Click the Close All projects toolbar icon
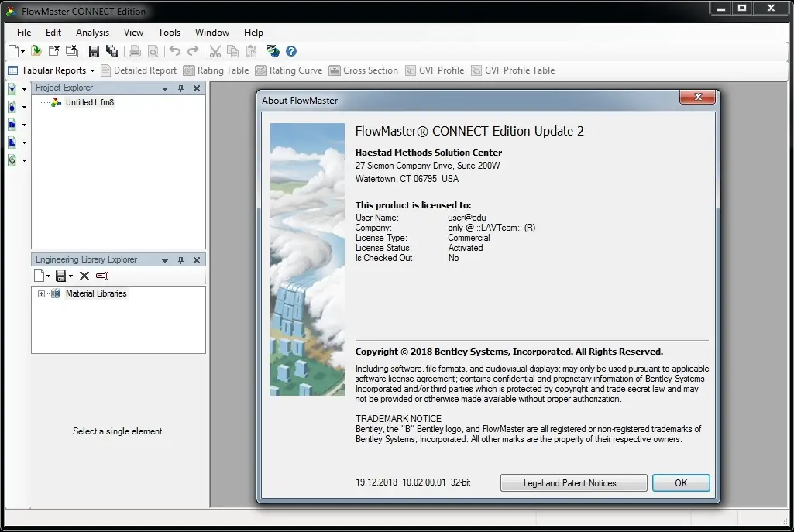The width and height of the screenshot is (794, 532). [x=72, y=51]
